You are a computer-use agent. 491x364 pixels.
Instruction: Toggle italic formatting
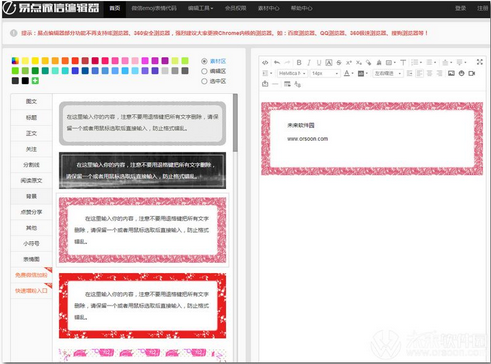point(309,62)
